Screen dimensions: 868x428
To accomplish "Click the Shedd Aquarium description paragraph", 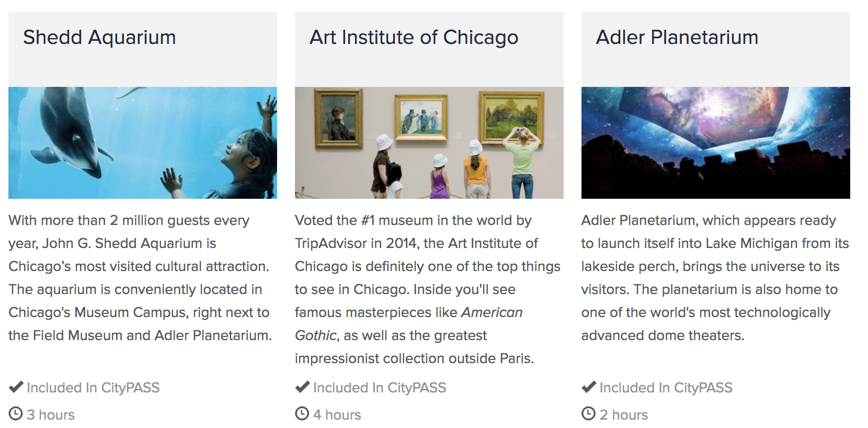I will click(140, 278).
